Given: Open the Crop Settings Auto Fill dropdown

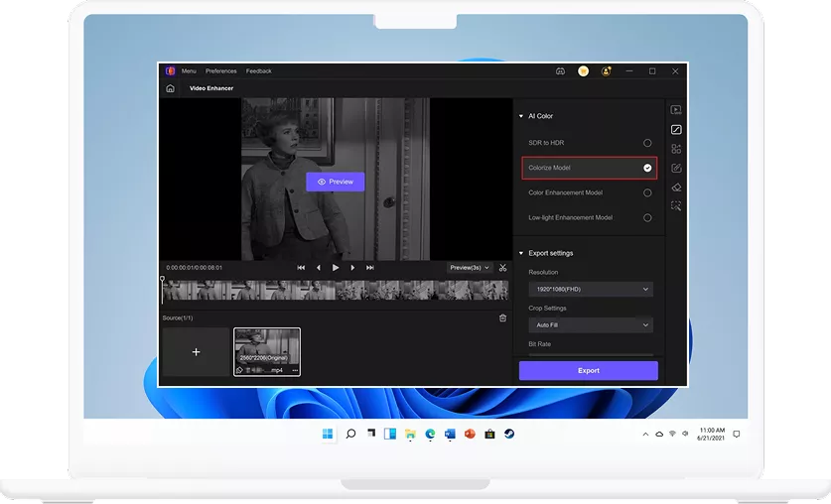Looking at the screenshot, I should pos(591,325).
